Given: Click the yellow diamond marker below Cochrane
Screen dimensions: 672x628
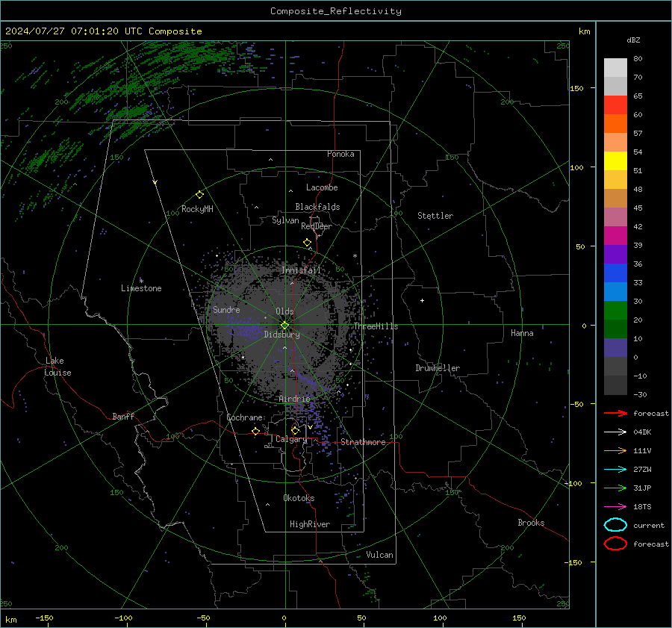Looking at the screenshot, I should [255, 431].
